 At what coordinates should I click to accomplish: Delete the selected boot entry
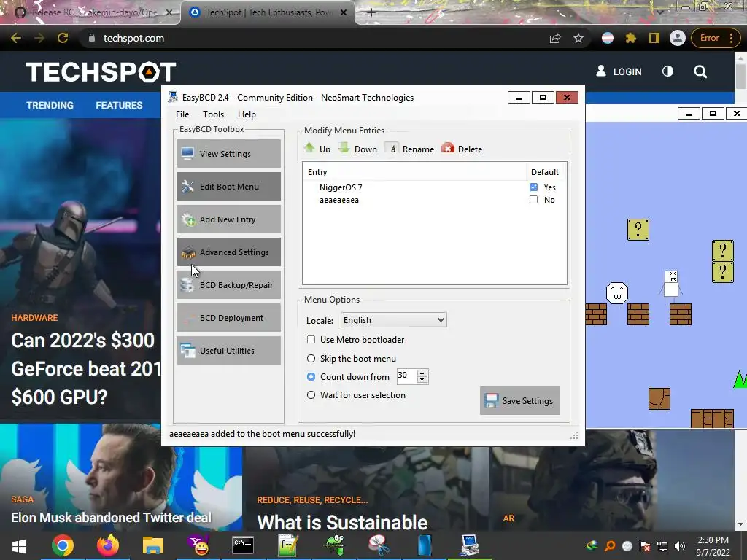click(x=462, y=149)
